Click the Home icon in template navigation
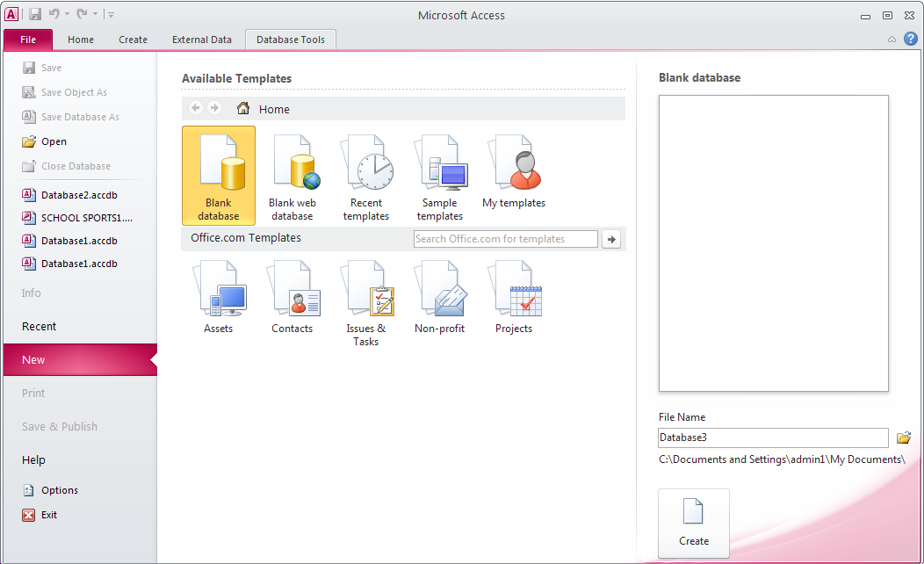This screenshot has width=924, height=564. [x=242, y=108]
